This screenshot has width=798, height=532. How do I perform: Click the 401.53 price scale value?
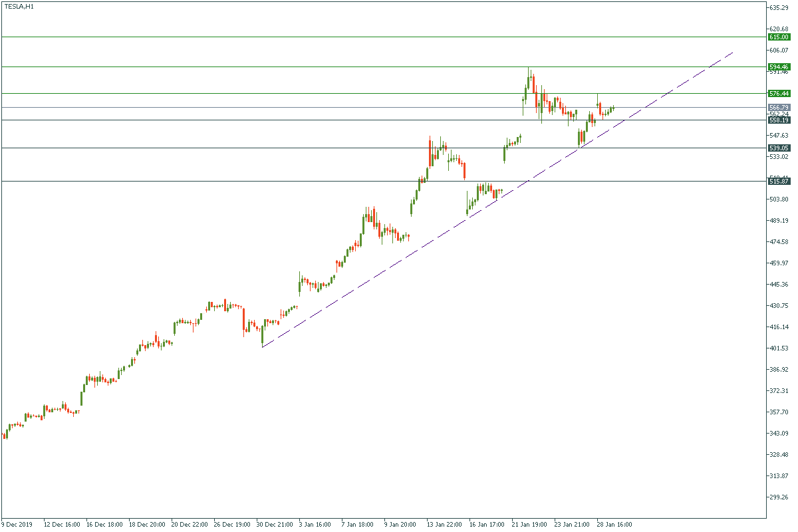pos(778,348)
